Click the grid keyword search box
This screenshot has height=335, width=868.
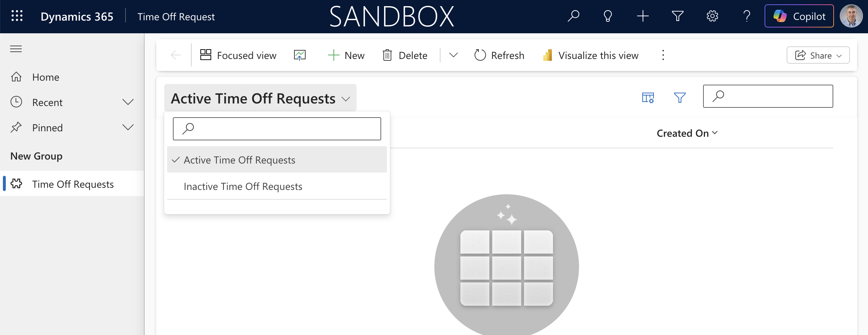768,96
